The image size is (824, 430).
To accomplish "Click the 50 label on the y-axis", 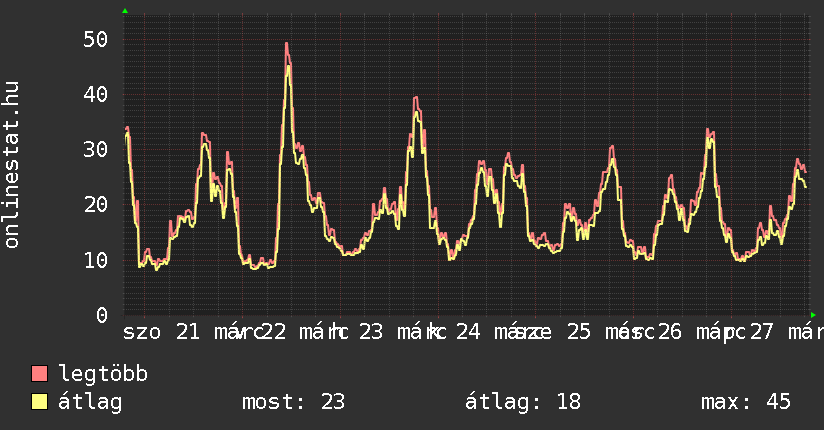I will [x=96, y=39].
